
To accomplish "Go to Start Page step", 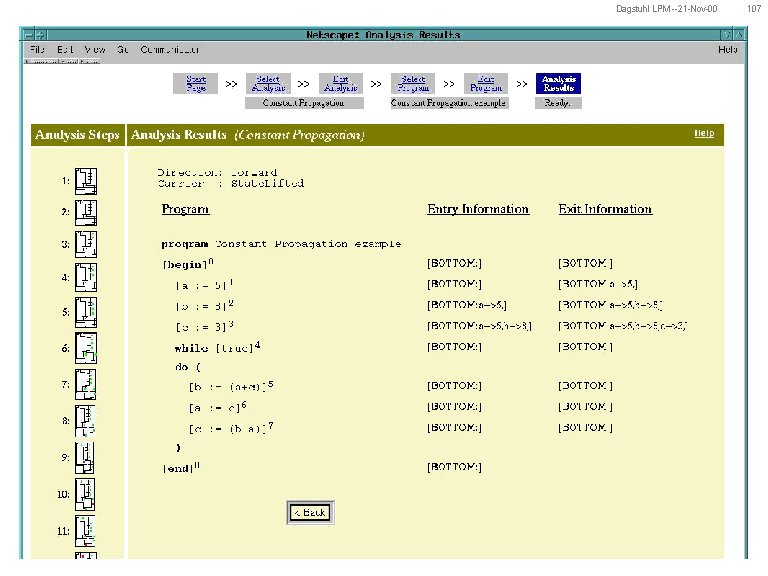I will [196, 84].
